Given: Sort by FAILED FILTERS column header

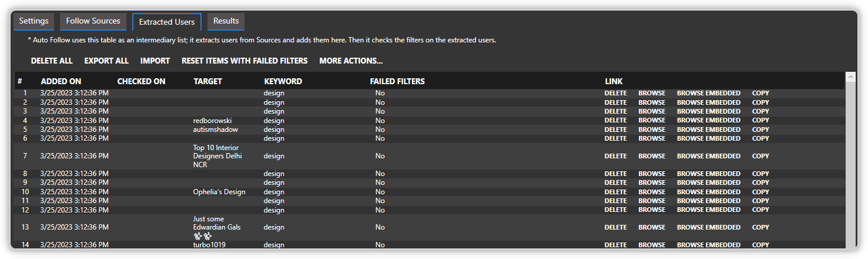Looking at the screenshot, I should click(x=397, y=81).
